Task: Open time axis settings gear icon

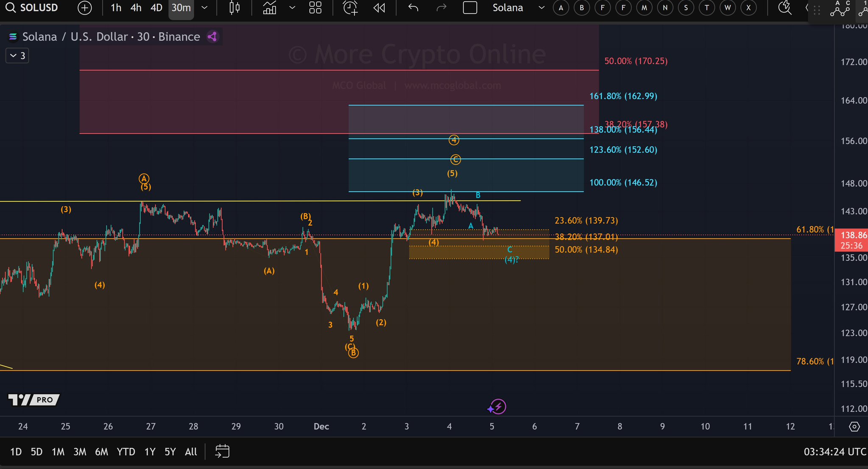Action: point(854,427)
